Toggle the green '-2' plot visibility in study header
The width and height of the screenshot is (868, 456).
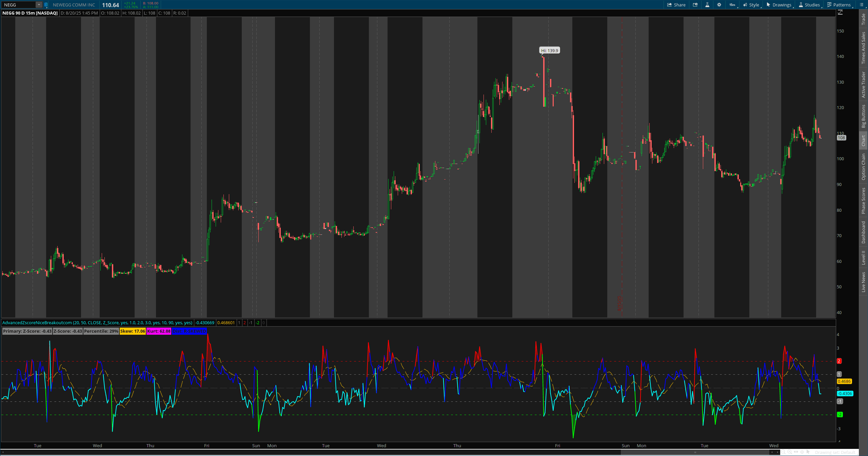[257, 323]
